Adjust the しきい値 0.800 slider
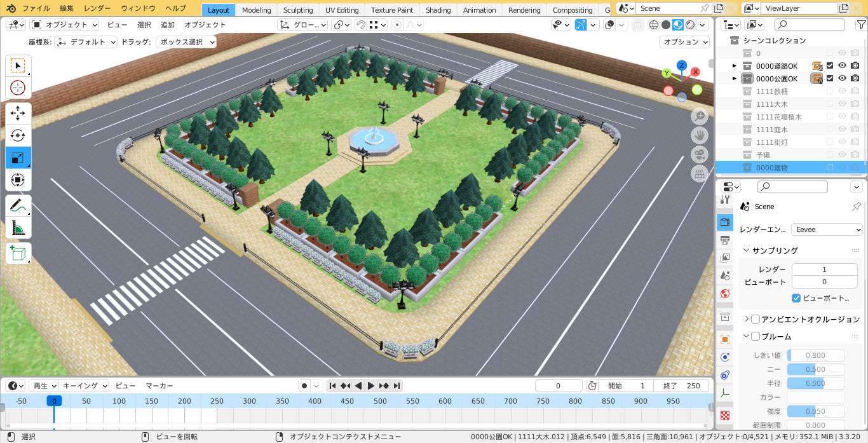The image size is (868, 443). click(816, 355)
